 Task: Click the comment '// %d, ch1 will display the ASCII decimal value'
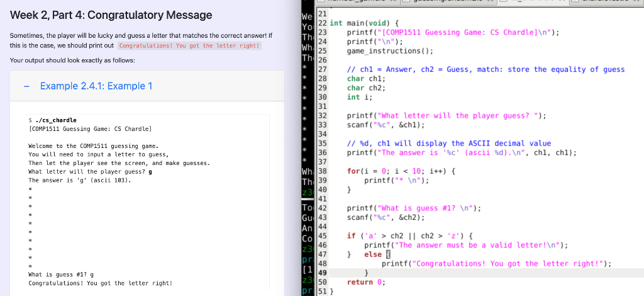(449, 144)
